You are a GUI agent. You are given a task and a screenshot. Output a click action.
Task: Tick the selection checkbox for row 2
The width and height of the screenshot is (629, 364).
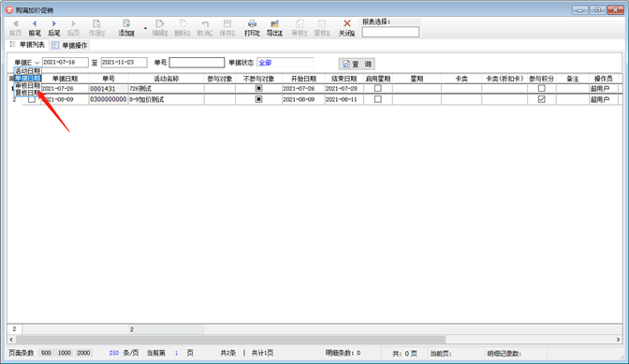[x=32, y=99]
